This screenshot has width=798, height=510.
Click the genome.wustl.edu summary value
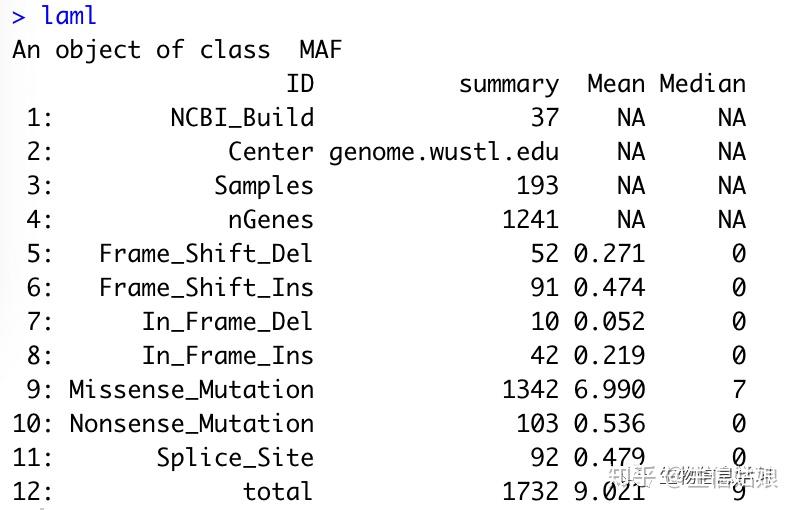click(443, 152)
